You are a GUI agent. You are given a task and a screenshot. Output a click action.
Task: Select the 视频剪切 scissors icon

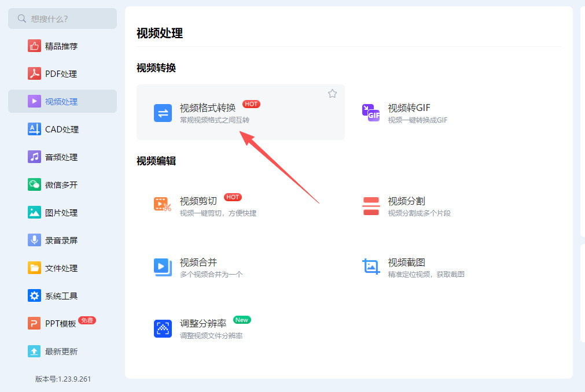point(163,205)
